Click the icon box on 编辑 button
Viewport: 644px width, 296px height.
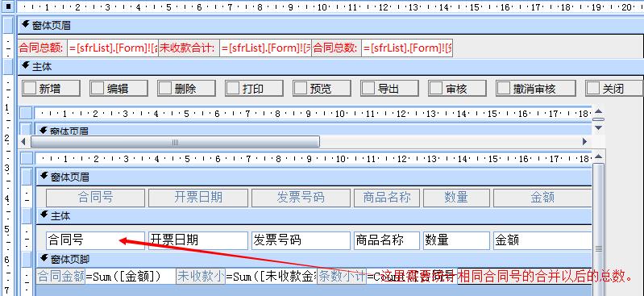point(98,88)
